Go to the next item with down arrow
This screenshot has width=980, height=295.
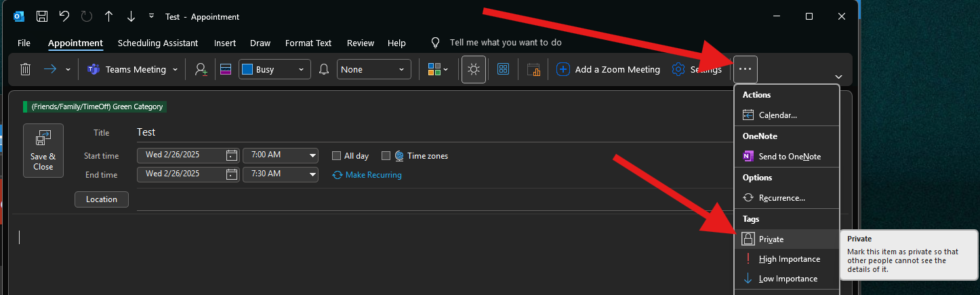pos(131,16)
